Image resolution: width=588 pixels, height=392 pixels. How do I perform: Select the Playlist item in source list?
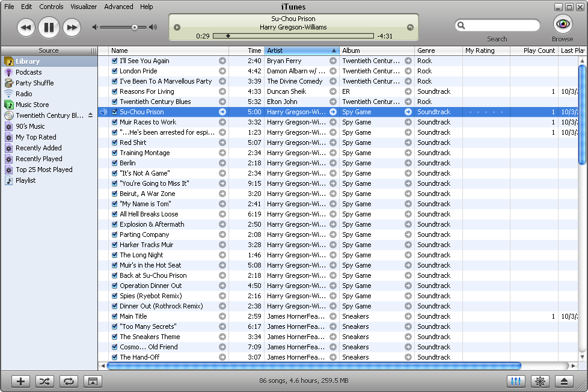25,180
